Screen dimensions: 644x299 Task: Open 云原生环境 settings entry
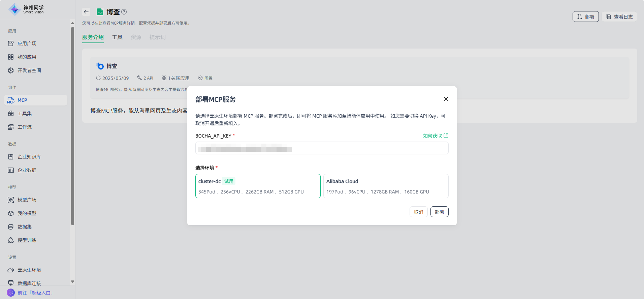coord(29,270)
